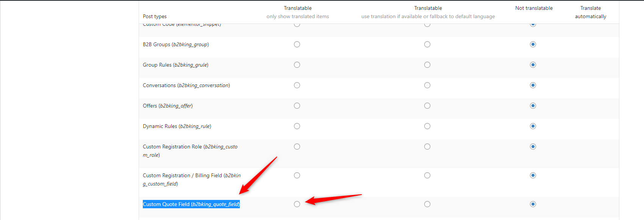Select fallback translatable for Custom Registration Role
This screenshot has height=220, width=644.
pyautogui.click(x=427, y=147)
